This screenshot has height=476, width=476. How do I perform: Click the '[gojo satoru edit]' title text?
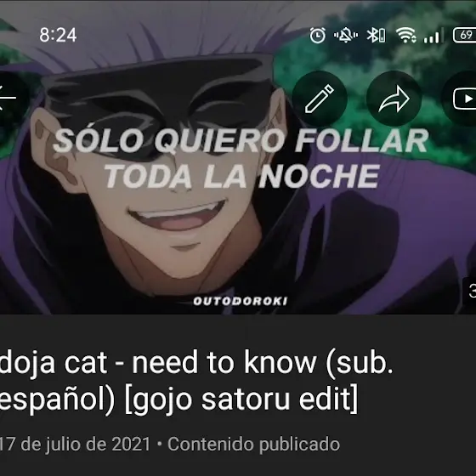(x=241, y=399)
